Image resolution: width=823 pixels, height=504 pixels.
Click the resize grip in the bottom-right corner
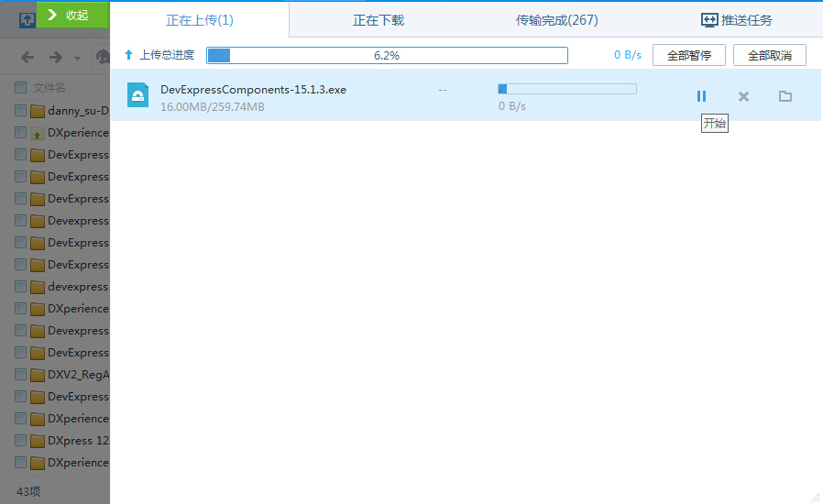[815, 497]
